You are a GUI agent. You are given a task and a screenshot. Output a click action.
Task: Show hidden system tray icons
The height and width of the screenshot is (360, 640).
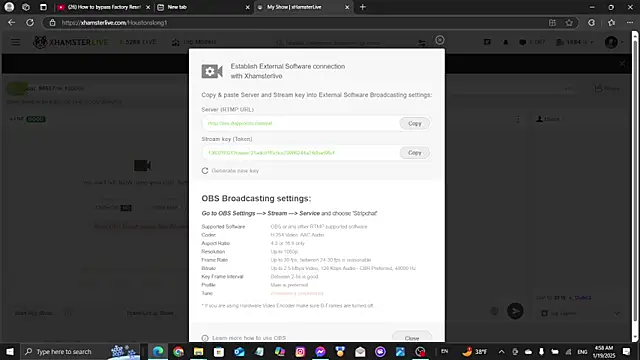click(x=502, y=351)
